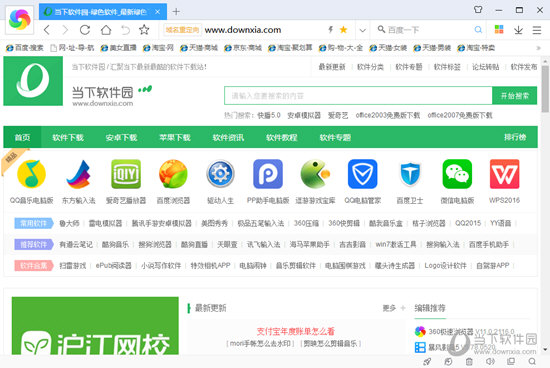Click the vertical page scrollbar thumb
The height and width of the screenshot is (368, 550).
click(x=545, y=88)
